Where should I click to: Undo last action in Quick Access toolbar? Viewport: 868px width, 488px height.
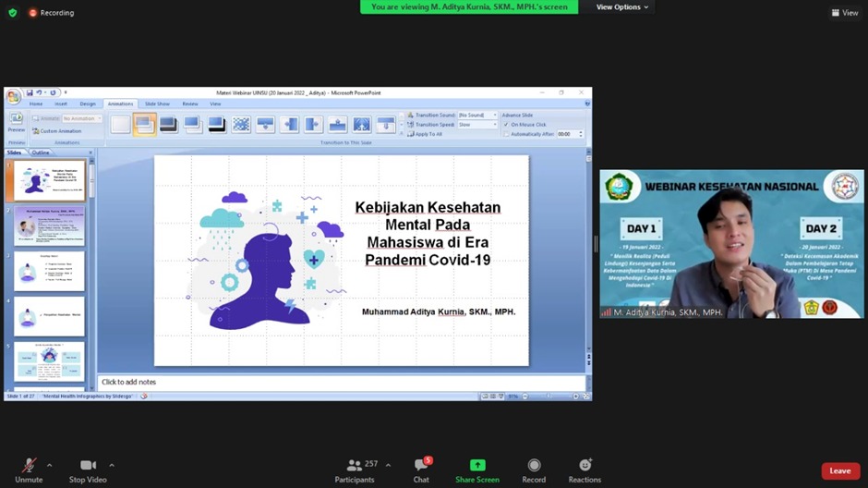[x=39, y=92]
